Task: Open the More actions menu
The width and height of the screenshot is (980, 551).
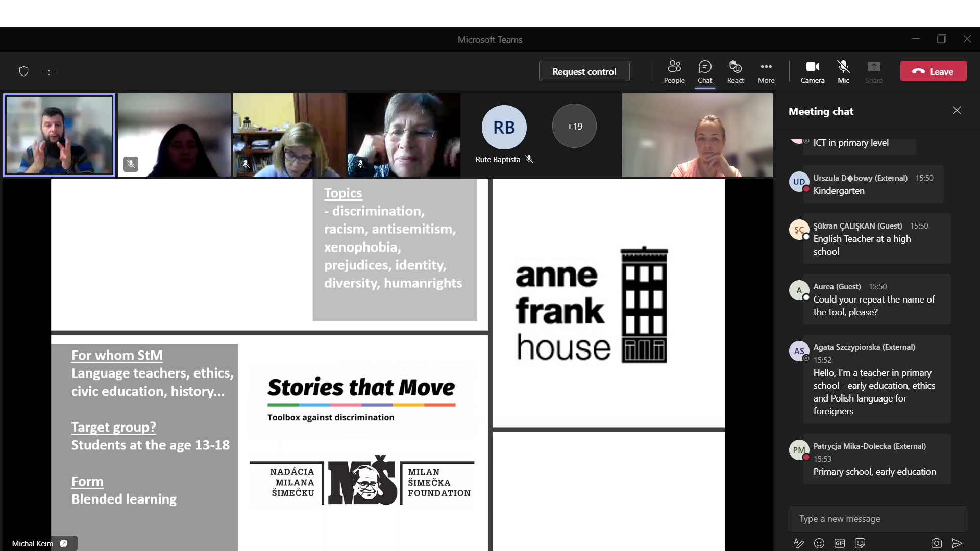Action: click(766, 72)
